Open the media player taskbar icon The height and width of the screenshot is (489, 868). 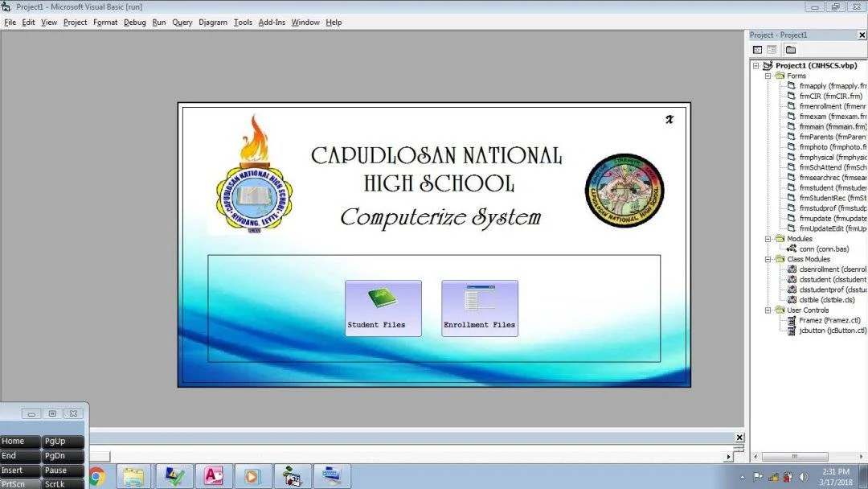point(252,477)
